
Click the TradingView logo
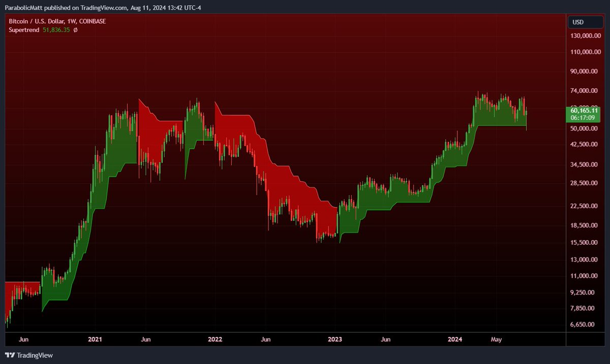(29, 355)
